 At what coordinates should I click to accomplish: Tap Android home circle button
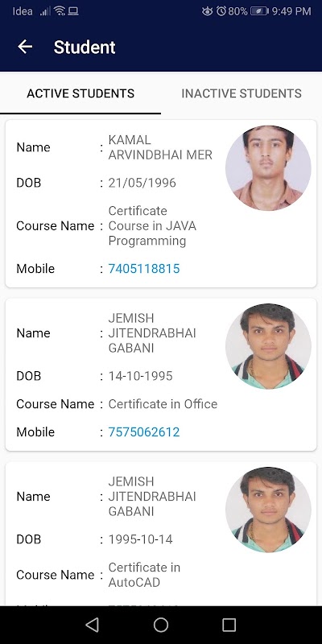pyautogui.click(x=161, y=625)
